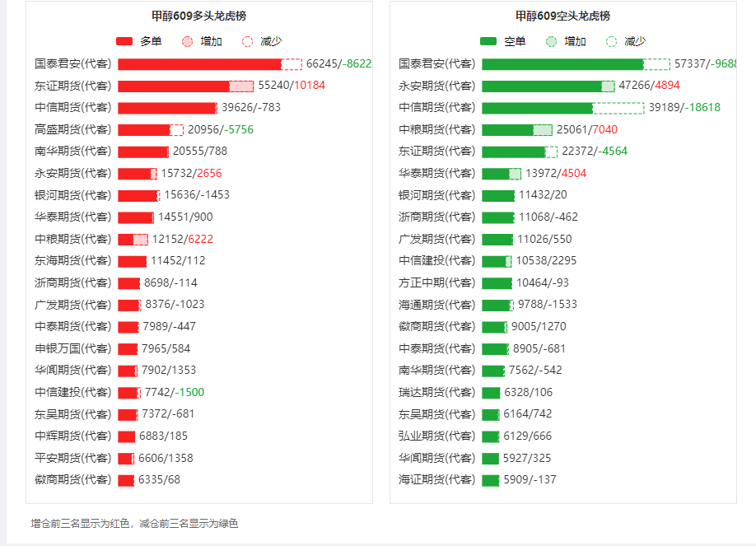Click 华泰期货 green bar in short chart
This screenshot has width=756, height=546.
[x=496, y=174]
